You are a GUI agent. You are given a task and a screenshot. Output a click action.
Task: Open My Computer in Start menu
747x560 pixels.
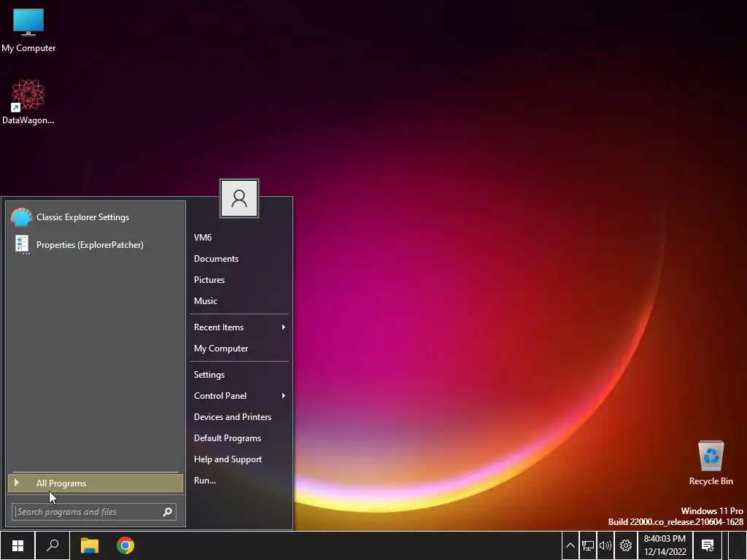pyautogui.click(x=239, y=348)
